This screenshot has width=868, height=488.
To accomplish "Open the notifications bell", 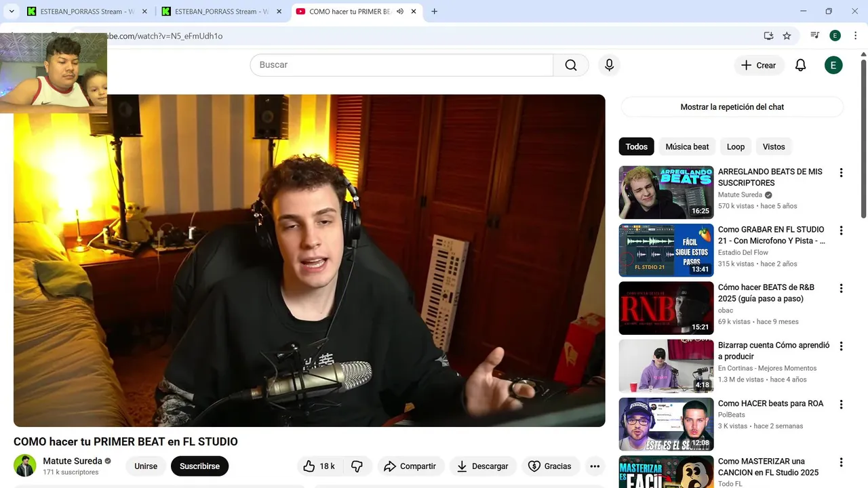I will tap(800, 65).
